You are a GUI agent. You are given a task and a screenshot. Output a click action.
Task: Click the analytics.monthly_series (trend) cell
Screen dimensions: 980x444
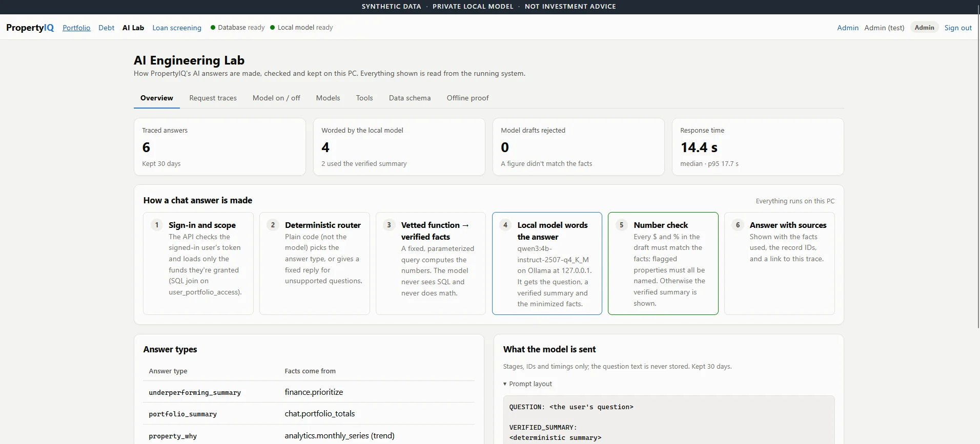[339, 435]
